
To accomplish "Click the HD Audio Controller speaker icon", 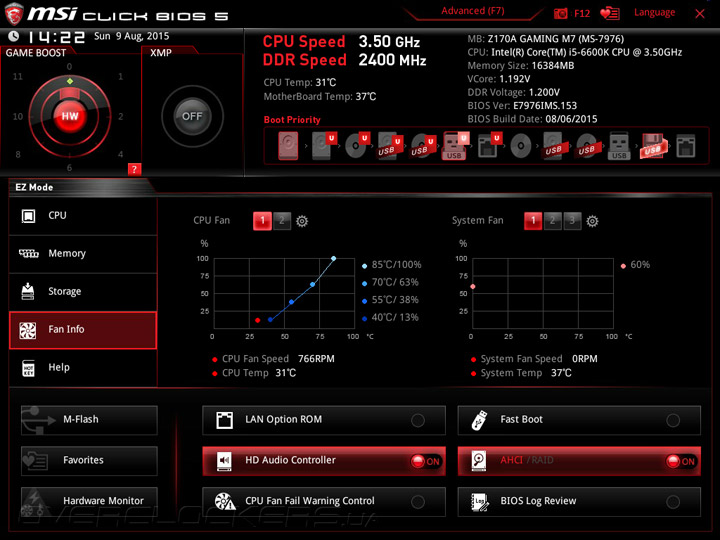I will (225, 461).
